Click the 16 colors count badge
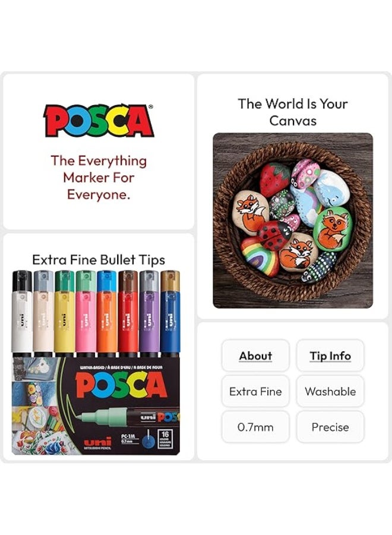 click(165, 439)
